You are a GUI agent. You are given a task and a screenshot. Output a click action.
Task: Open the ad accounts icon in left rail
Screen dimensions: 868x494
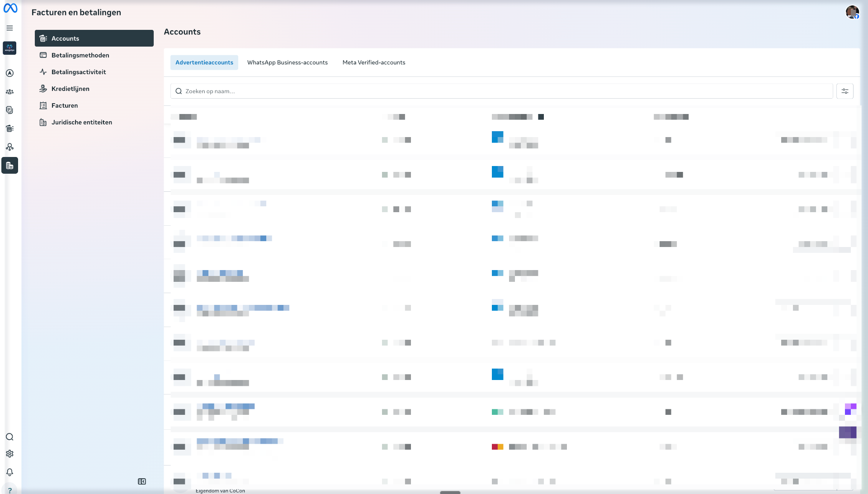point(9,128)
